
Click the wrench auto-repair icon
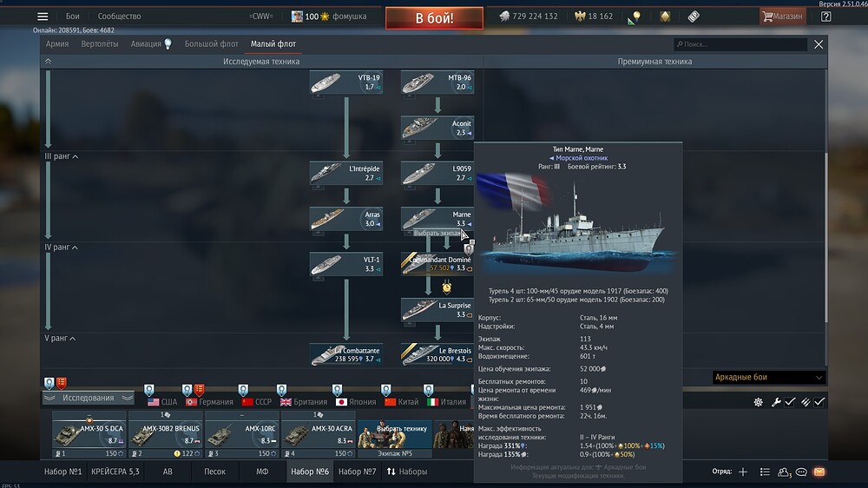pos(776,402)
